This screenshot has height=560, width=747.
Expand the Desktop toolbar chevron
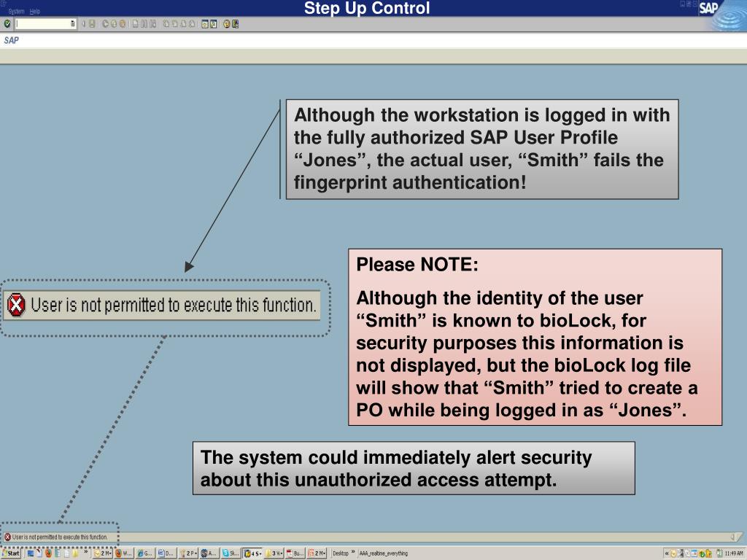point(353,552)
